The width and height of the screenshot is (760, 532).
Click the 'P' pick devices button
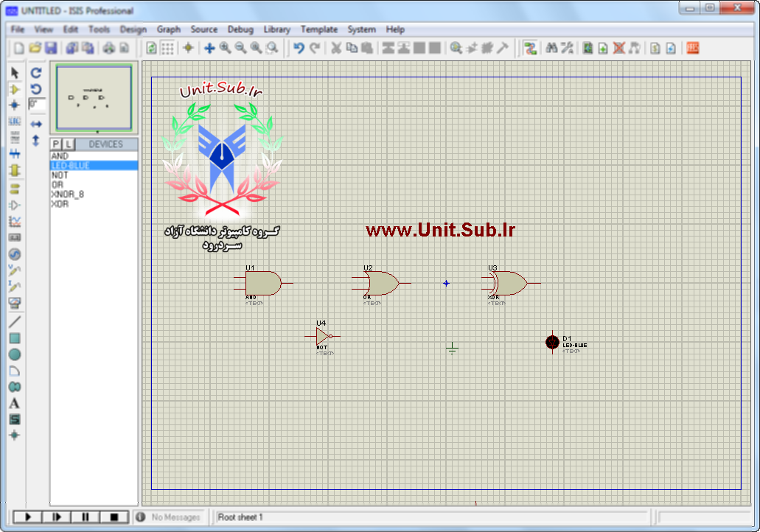coord(56,144)
